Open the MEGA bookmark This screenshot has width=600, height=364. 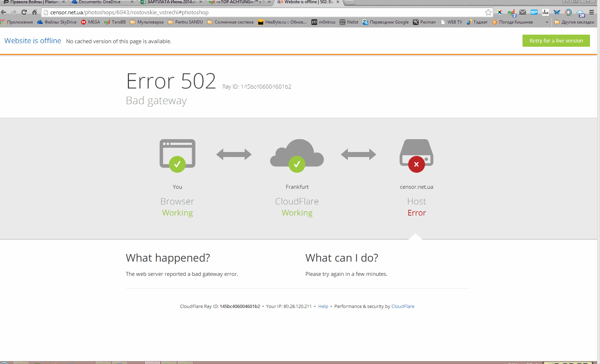[x=90, y=22]
